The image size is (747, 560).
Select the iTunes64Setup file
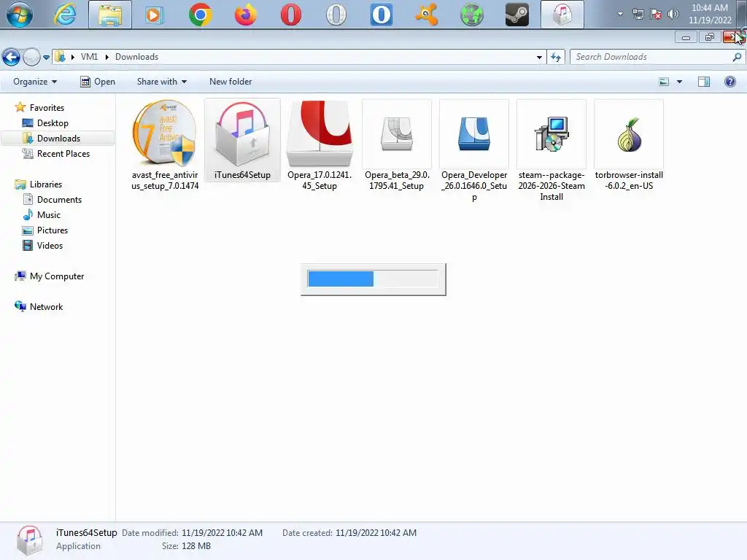[242, 140]
